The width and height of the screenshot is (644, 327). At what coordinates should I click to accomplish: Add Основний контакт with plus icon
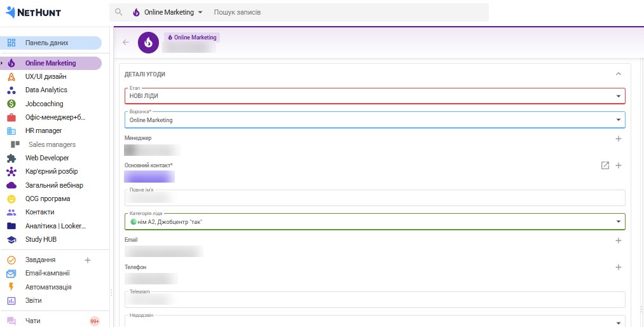pyautogui.click(x=619, y=165)
